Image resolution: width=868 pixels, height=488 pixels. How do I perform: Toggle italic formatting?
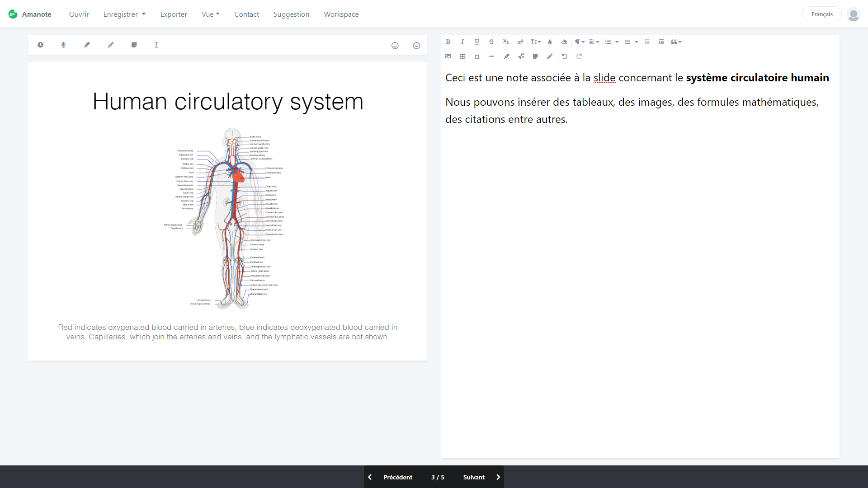pos(462,42)
